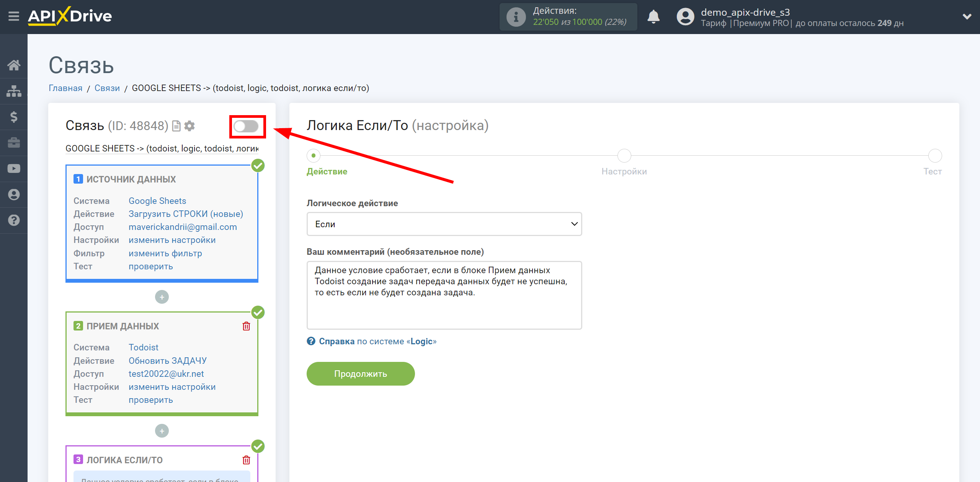The image size is (980, 482).
Task: Delete the ПРИЕМ ДАННЫХ block
Action: (x=246, y=326)
